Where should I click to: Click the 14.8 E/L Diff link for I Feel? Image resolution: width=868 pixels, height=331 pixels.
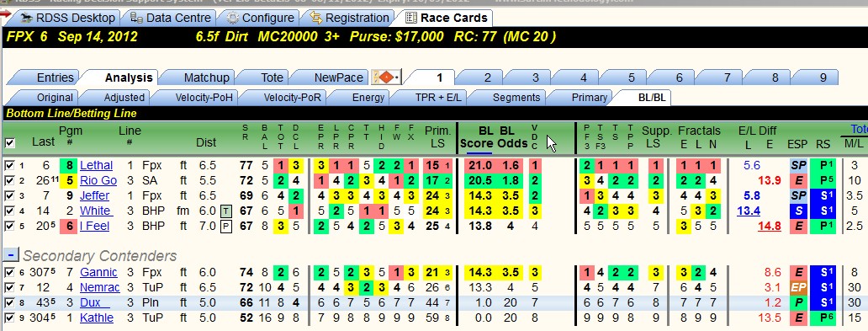[x=770, y=227]
